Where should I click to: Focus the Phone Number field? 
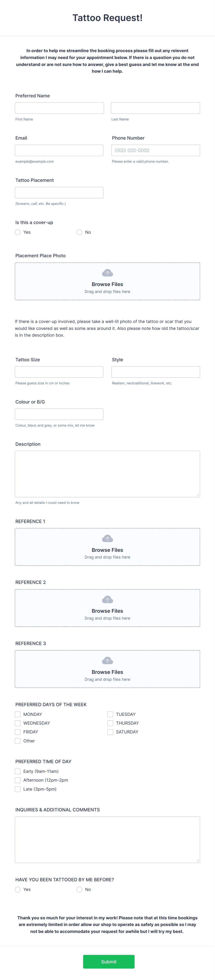click(x=156, y=150)
